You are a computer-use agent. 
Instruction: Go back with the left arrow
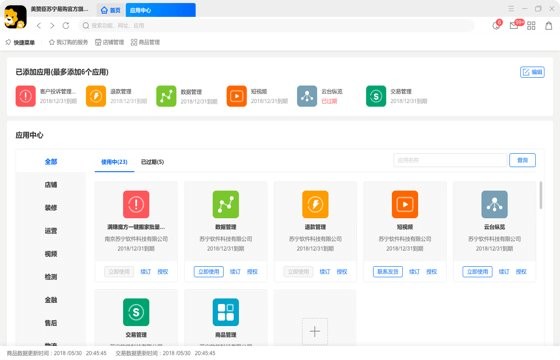pos(39,26)
